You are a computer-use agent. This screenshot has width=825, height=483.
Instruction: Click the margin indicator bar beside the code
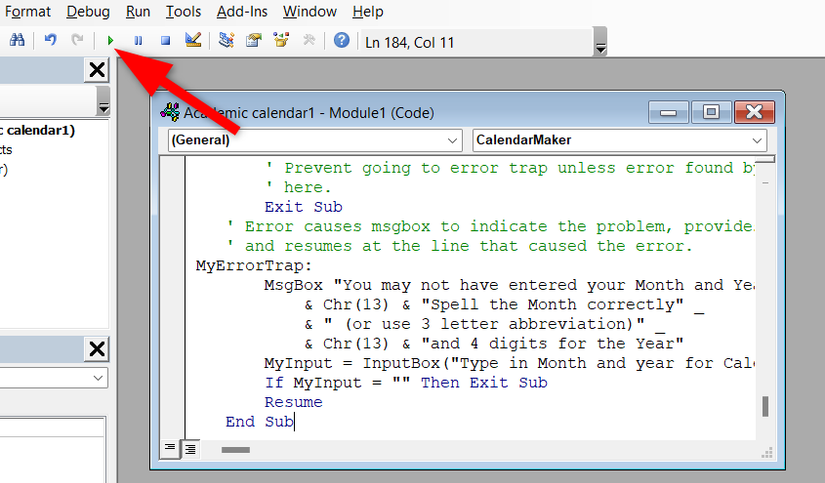coord(172,297)
